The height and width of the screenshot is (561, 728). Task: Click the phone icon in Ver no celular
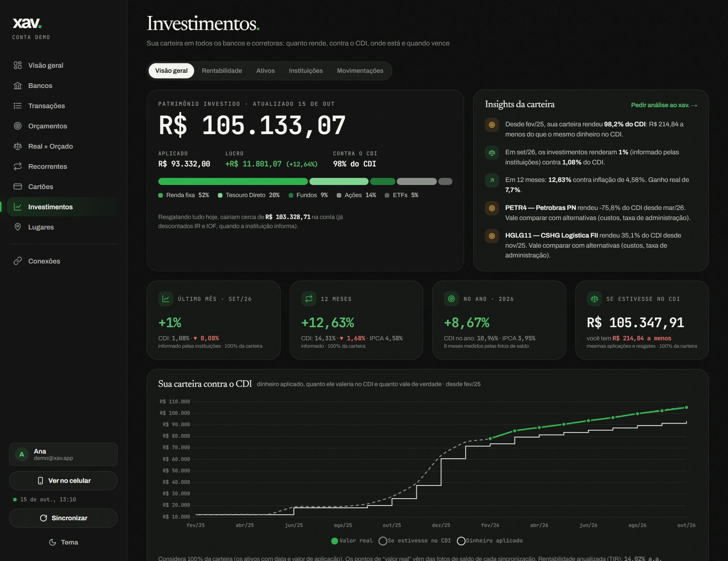point(40,481)
